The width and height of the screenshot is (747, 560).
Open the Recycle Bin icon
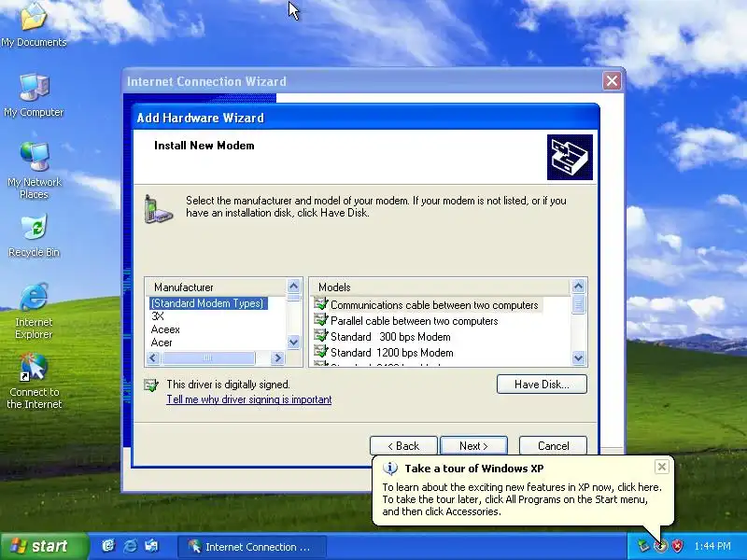34,236
